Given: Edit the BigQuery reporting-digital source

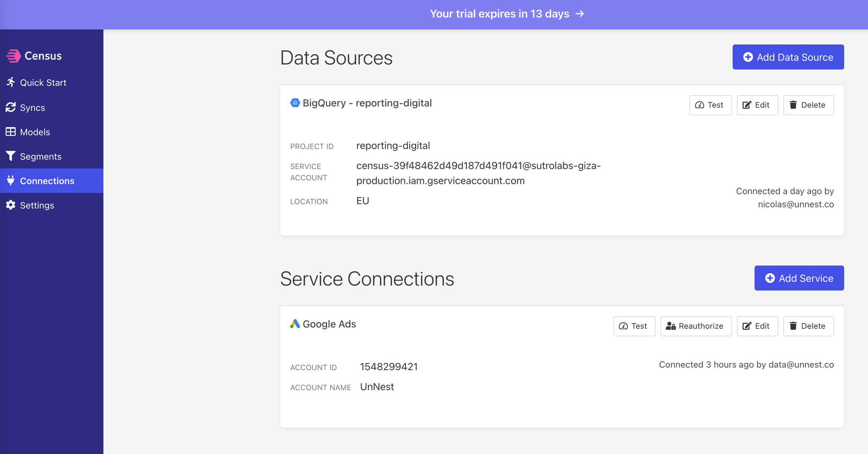Looking at the screenshot, I should point(757,105).
